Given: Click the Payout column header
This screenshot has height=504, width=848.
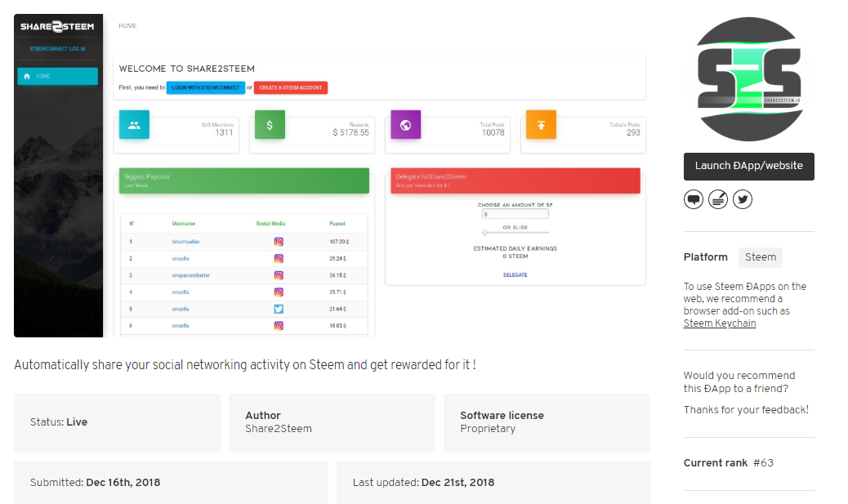Looking at the screenshot, I should coord(337,223).
